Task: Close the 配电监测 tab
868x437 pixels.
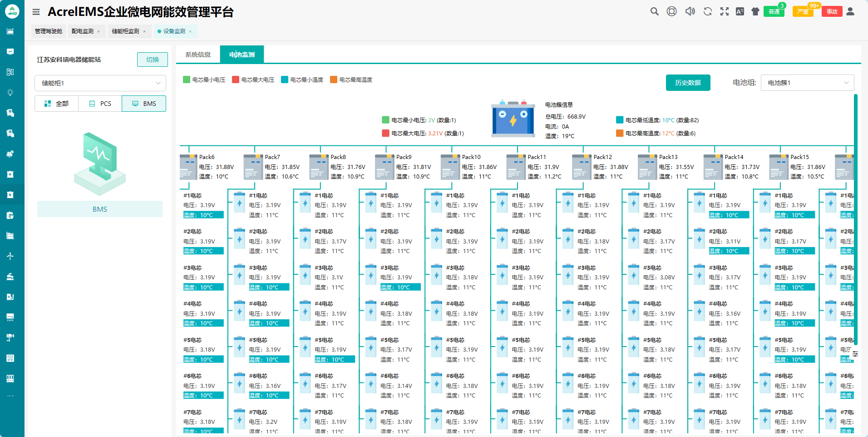Action: (99, 31)
